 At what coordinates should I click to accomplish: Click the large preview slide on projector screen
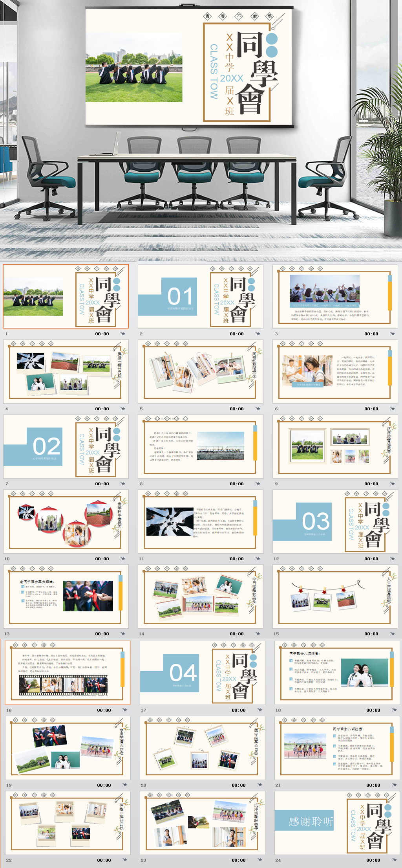coord(189,67)
